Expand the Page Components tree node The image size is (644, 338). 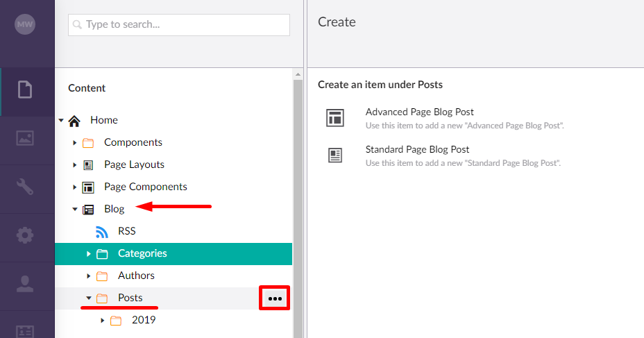click(x=75, y=187)
